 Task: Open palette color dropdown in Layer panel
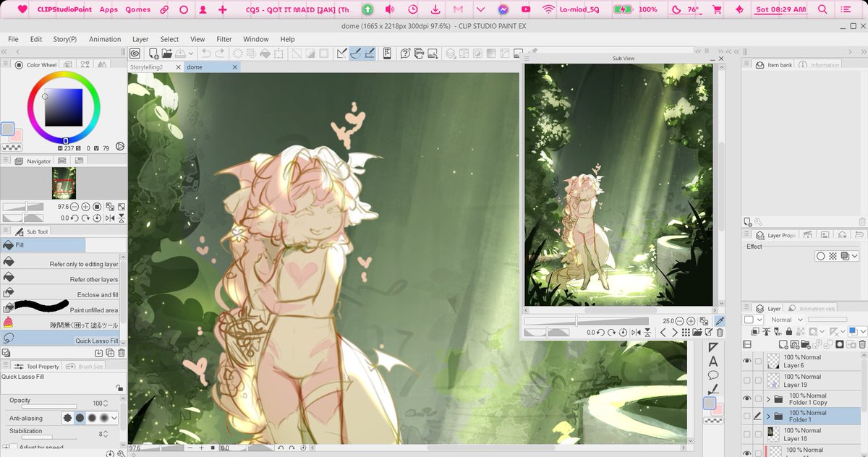click(x=754, y=320)
